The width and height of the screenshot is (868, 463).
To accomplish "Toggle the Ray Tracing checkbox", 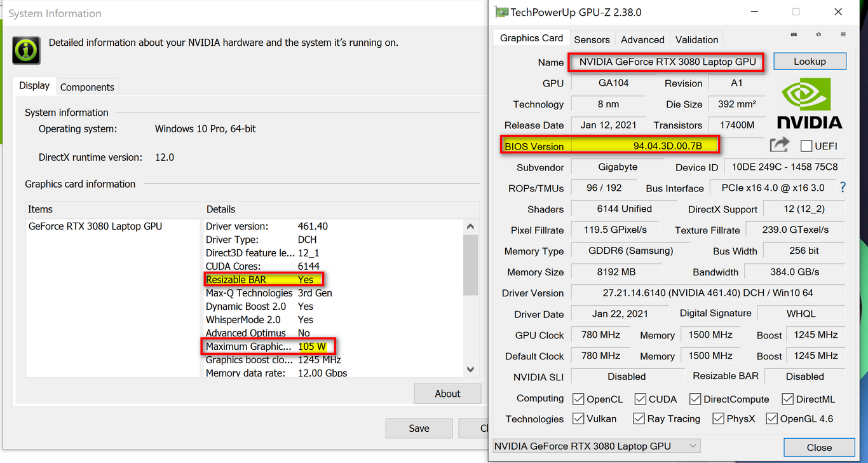I will [x=639, y=418].
